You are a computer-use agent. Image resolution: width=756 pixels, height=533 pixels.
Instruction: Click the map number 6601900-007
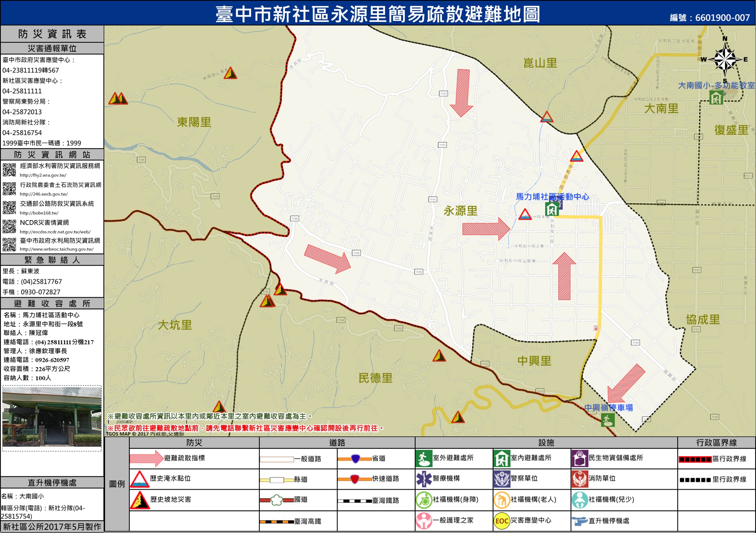[722, 18]
